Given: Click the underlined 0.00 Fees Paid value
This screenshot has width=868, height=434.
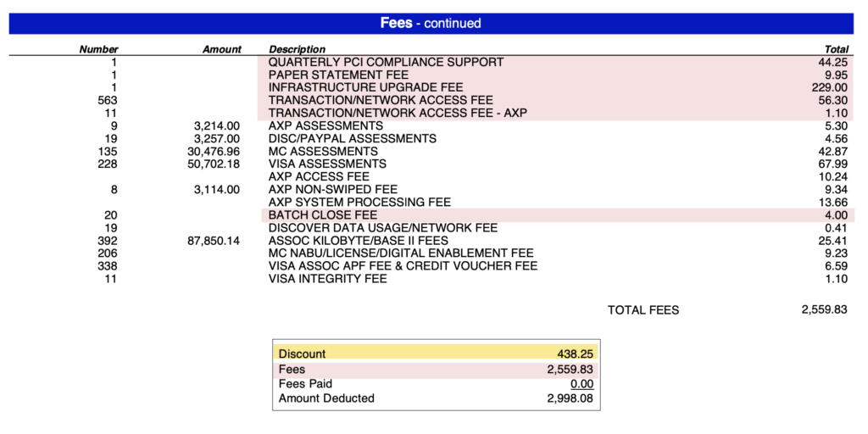Looking at the screenshot, I should click(x=581, y=384).
